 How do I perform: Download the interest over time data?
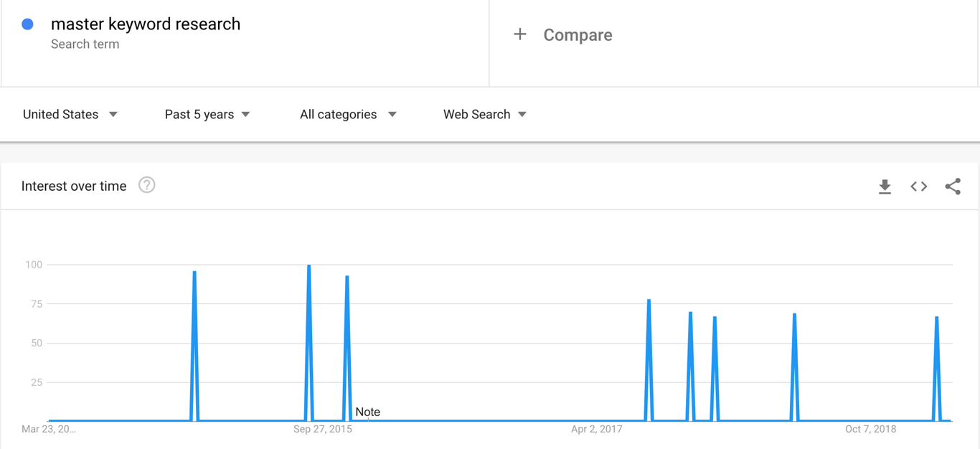(x=885, y=186)
